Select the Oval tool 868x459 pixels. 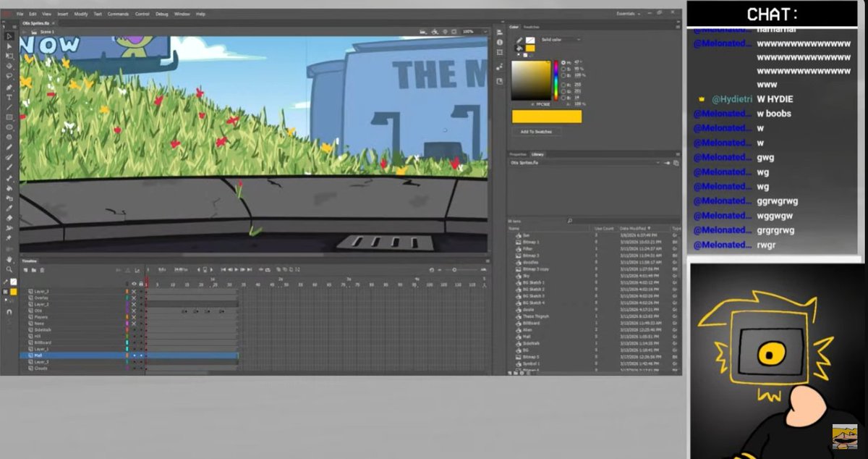(9, 127)
